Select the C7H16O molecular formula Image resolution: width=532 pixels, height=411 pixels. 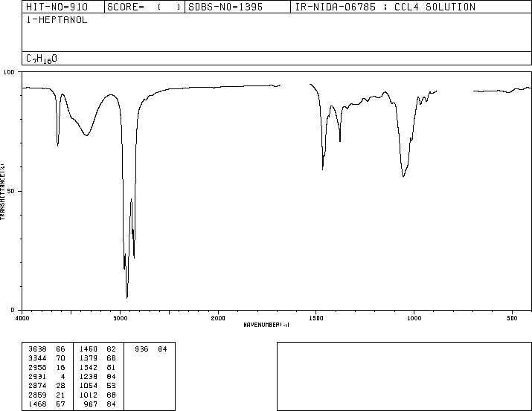coord(42,59)
